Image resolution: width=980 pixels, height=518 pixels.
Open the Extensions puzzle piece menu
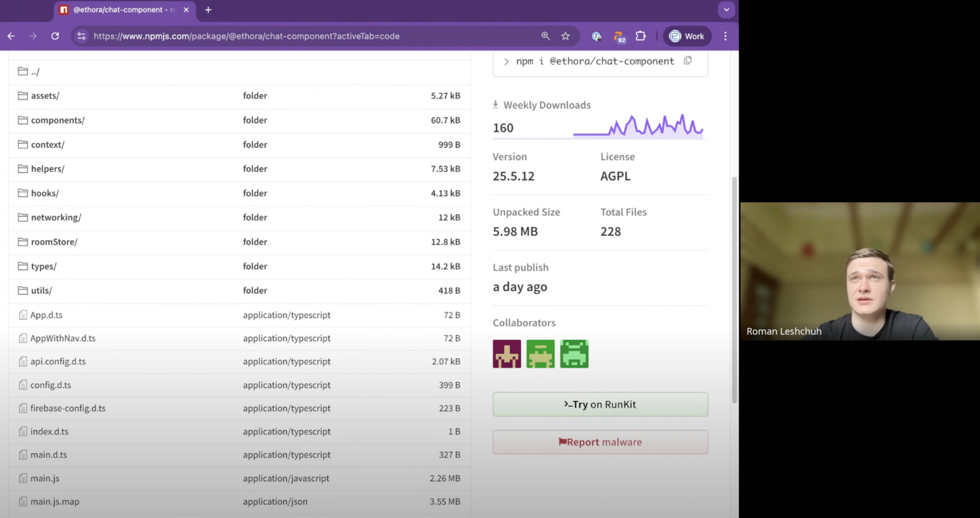[x=640, y=36]
